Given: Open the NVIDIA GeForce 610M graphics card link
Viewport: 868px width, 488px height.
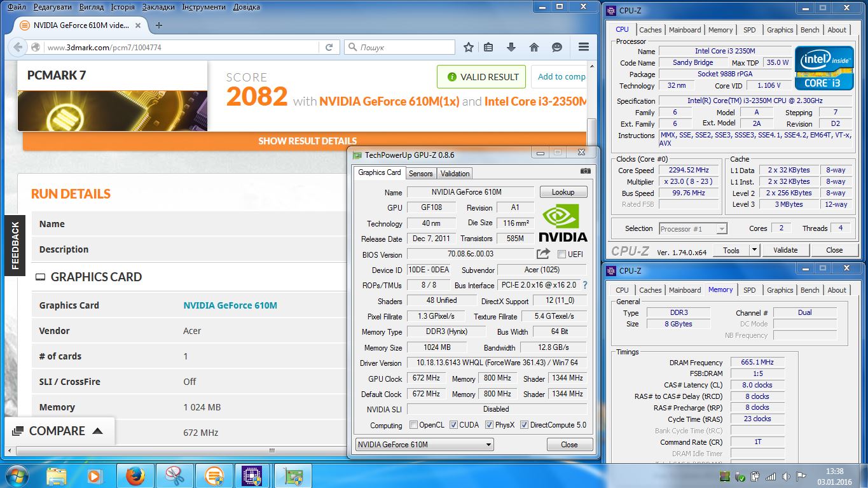Looking at the screenshot, I should [230, 305].
